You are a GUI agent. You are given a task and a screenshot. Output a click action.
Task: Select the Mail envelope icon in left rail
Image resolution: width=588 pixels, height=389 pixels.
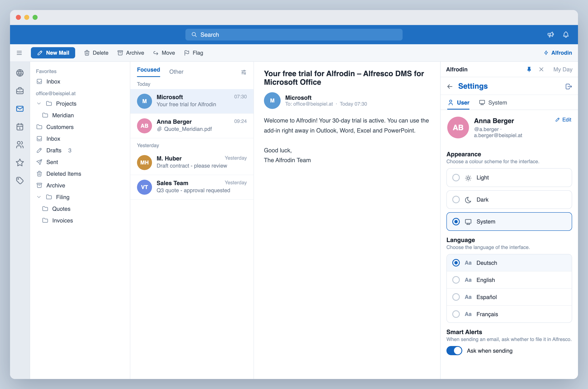click(x=20, y=109)
